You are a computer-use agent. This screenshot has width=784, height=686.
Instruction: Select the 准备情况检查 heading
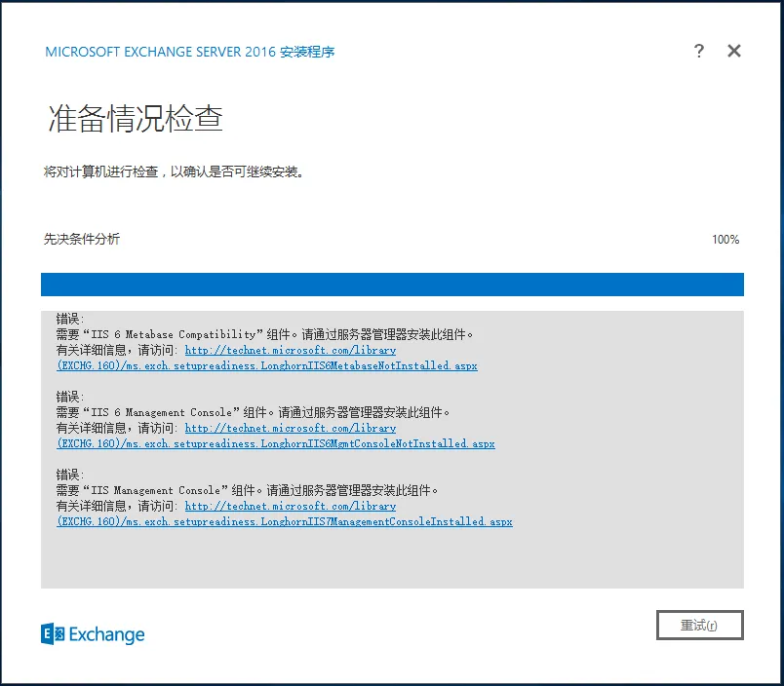coord(135,119)
